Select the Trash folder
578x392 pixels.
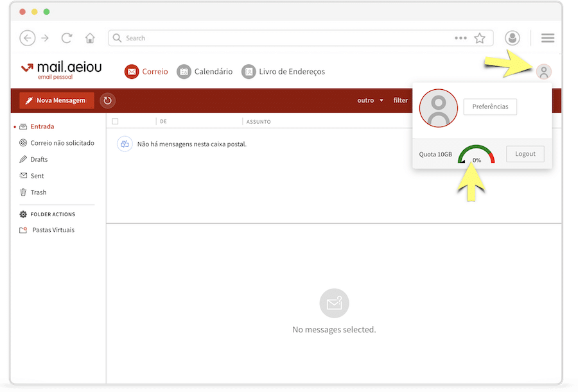pyautogui.click(x=38, y=192)
